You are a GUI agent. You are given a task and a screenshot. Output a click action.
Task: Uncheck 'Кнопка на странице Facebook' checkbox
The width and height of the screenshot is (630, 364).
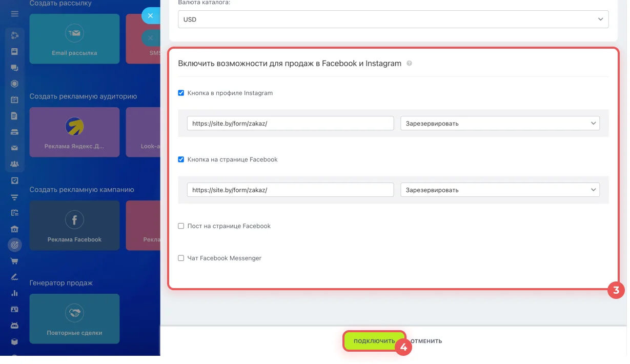point(181,159)
